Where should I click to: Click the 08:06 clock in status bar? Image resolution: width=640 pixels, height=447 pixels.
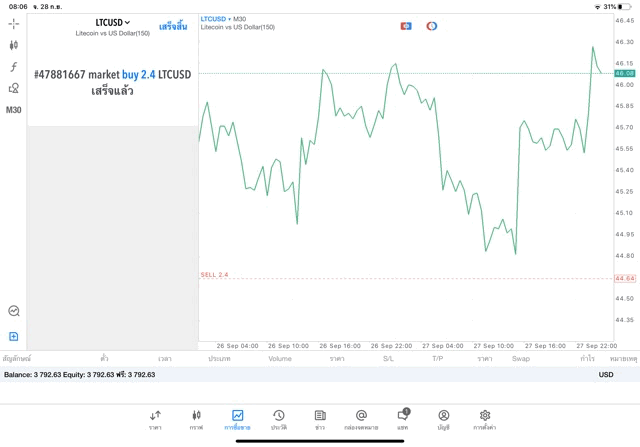(x=18, y=7)
